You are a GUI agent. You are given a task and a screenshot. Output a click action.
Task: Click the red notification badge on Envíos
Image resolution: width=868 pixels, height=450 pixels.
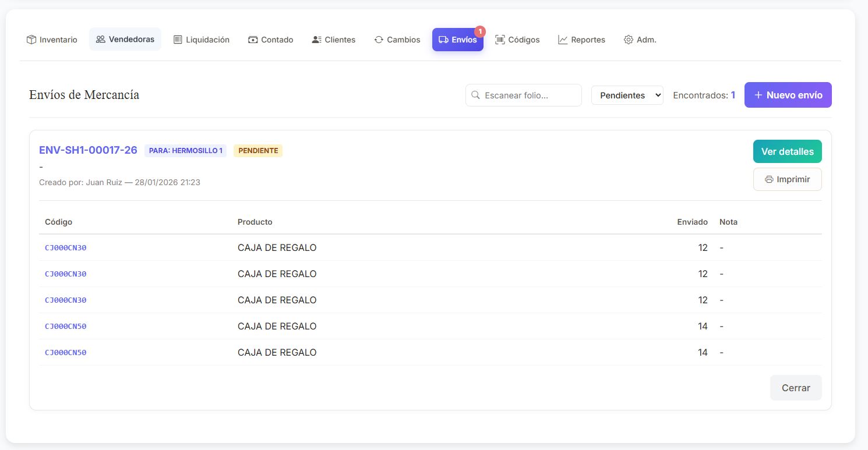coord(480,31)
